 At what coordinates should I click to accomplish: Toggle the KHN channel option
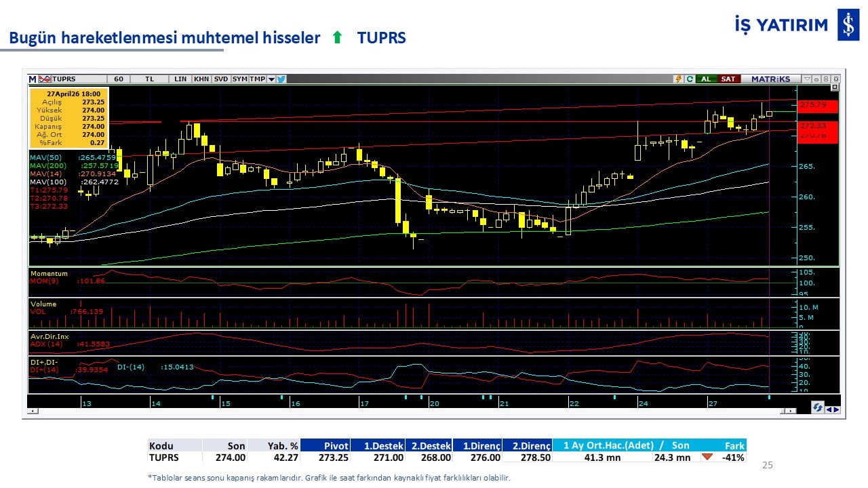tap(201, 79)
